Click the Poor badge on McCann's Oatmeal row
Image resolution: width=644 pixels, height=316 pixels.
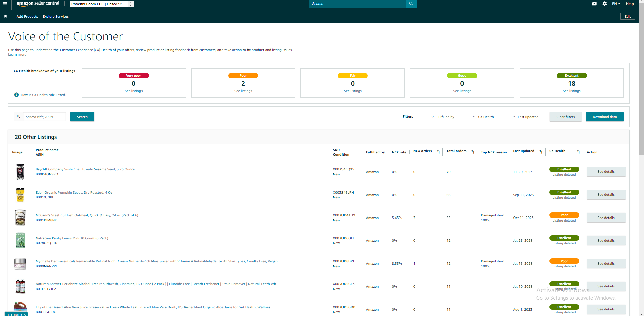(564, 215)
